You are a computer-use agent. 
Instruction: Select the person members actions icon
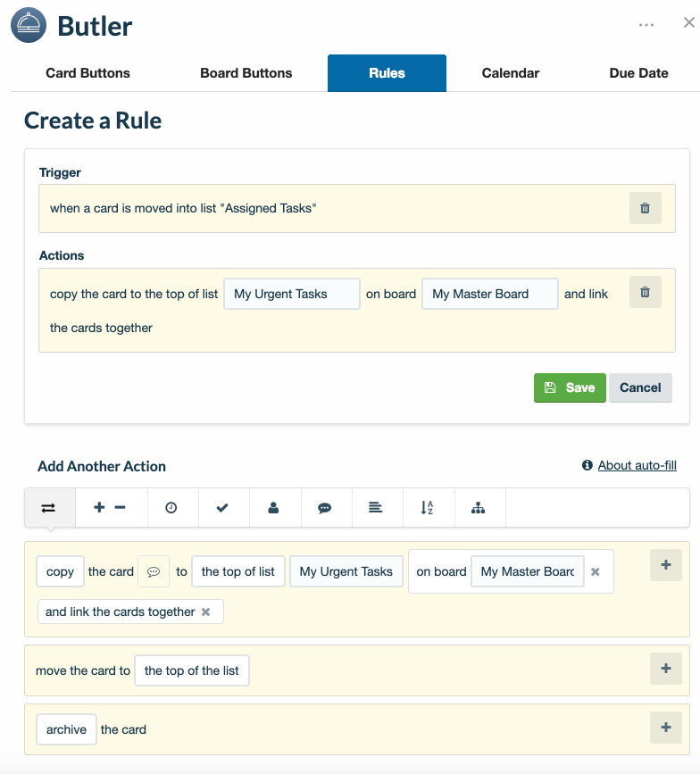pos(273,507)
